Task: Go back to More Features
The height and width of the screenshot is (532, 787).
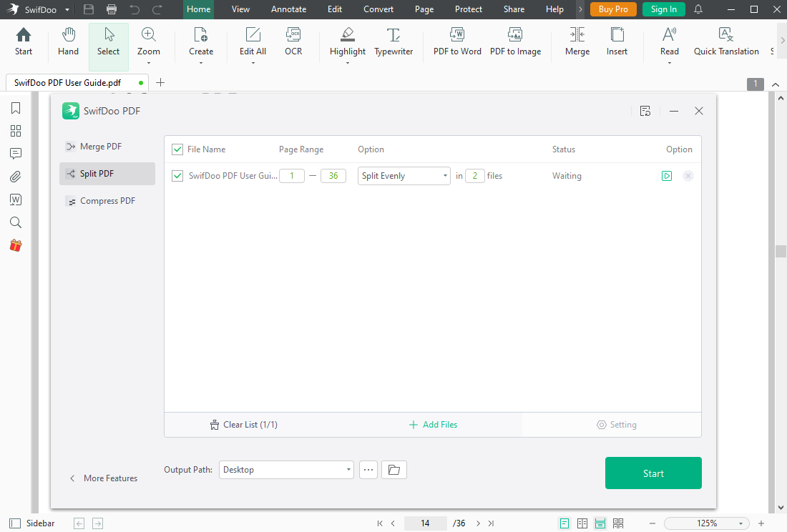Action: (x=104, y=478)
